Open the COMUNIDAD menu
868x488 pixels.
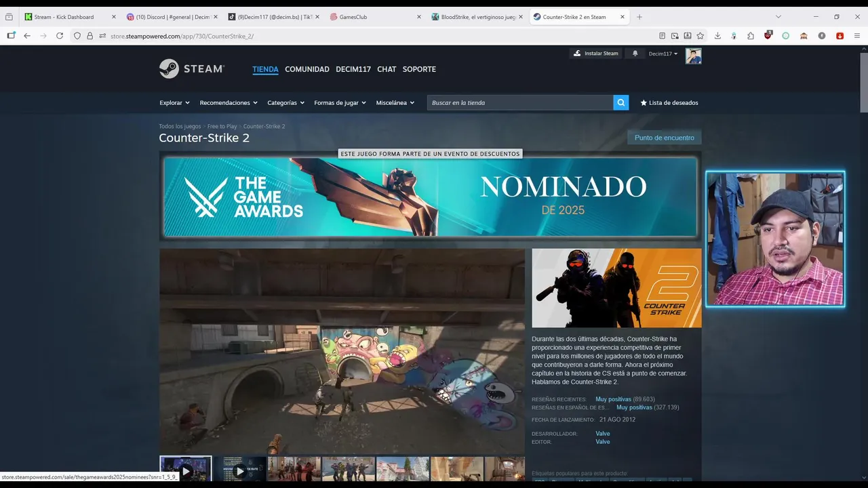tap(307, 69)
